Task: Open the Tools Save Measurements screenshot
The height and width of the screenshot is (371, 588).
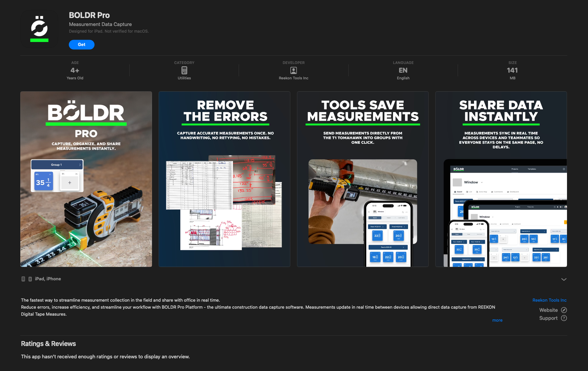Action: coord(363,179)
